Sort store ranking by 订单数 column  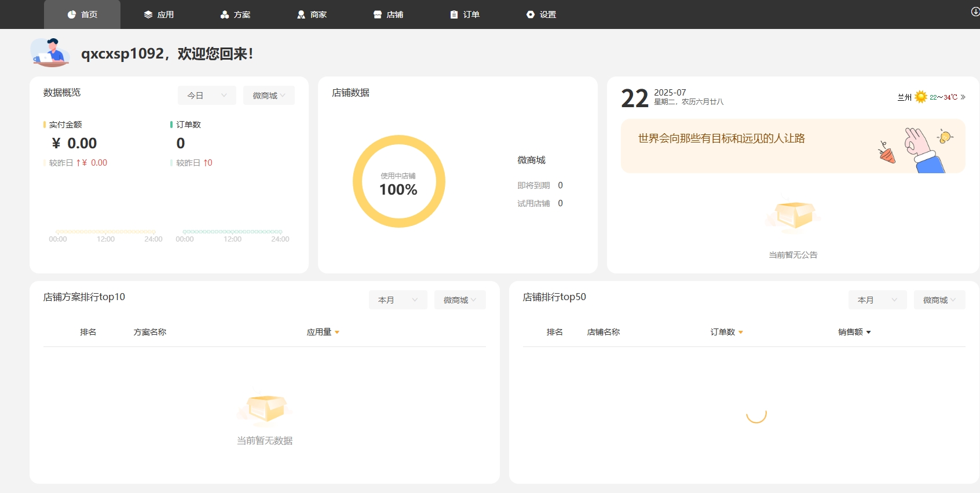click(727, 332)
